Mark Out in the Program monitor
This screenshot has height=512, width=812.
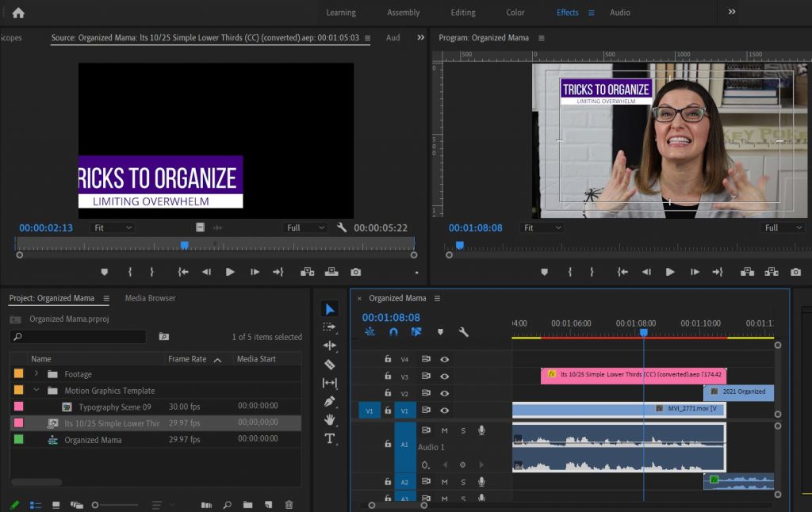[x=592, y=272]
